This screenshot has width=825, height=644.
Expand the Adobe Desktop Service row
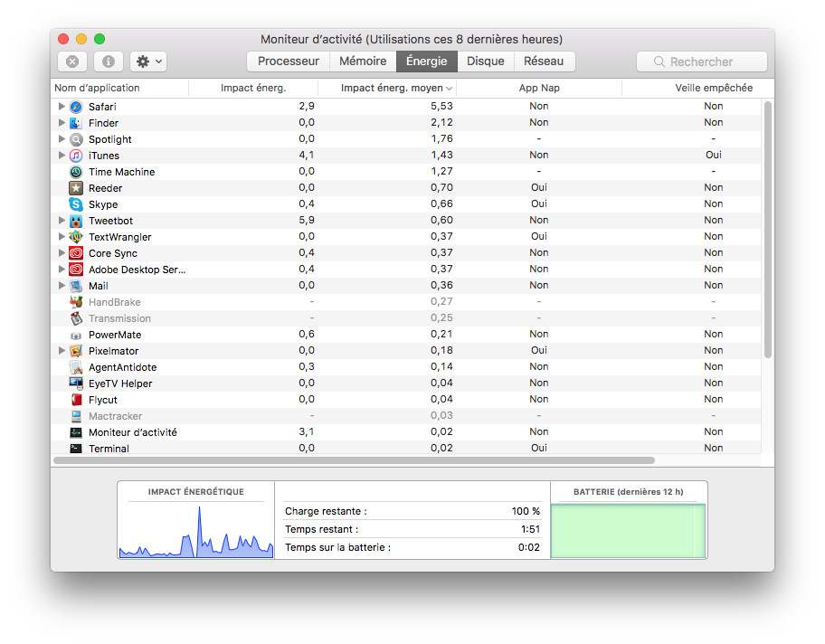tap(62, 270)
